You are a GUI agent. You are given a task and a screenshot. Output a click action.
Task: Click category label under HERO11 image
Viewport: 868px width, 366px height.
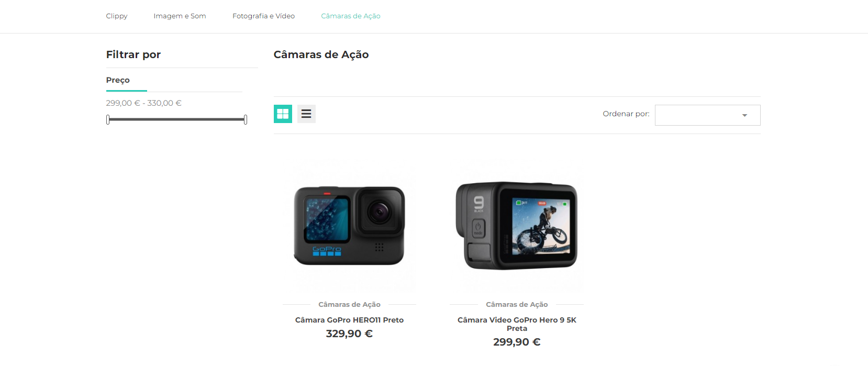click(x=349, y=304)
